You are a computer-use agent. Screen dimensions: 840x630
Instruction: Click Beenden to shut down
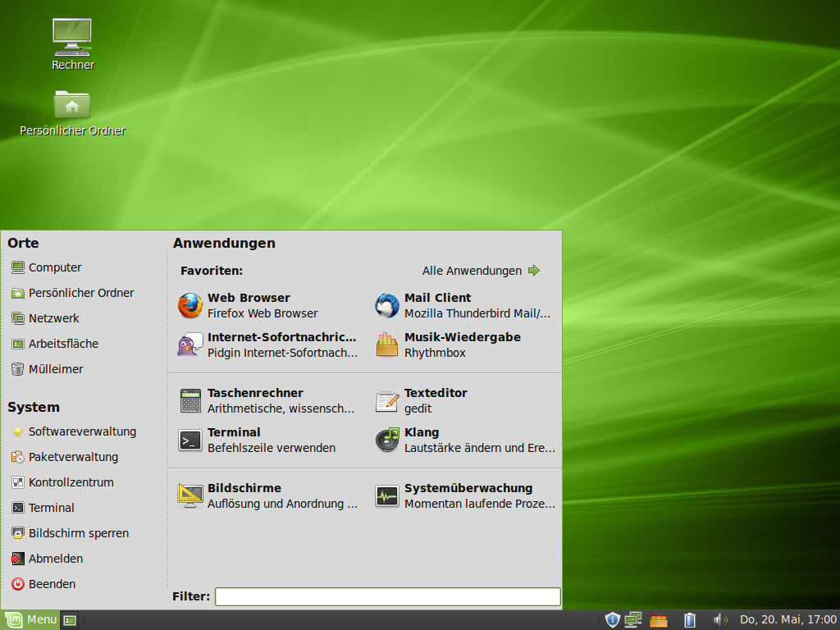pos(52,584)
